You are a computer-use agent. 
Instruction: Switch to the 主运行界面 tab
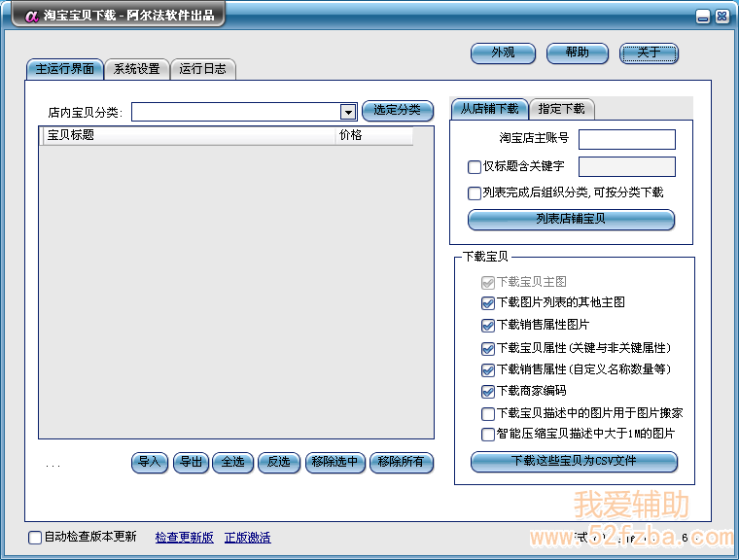tap(64, 69)
